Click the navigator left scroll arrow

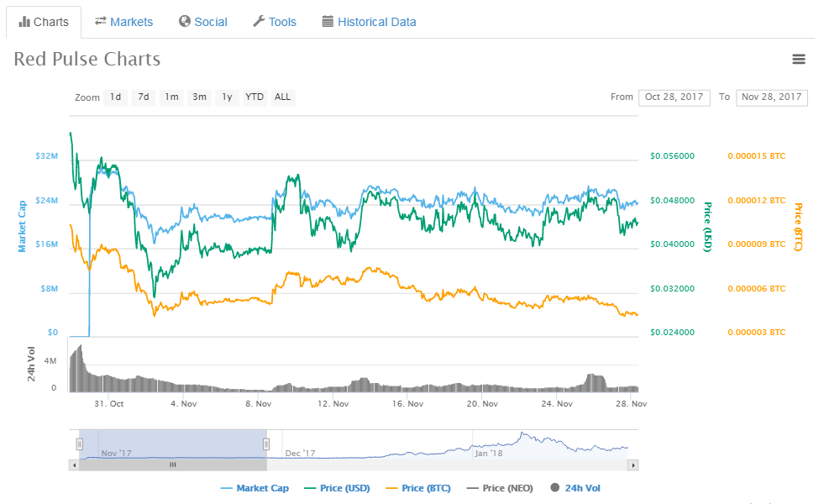(74, 465)
